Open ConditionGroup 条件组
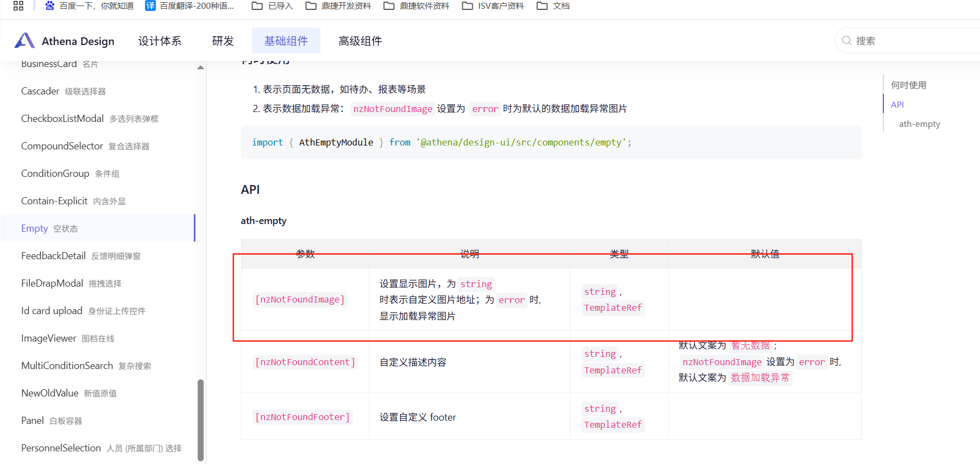This screenshot has width=980, height=464. point(70,174)
